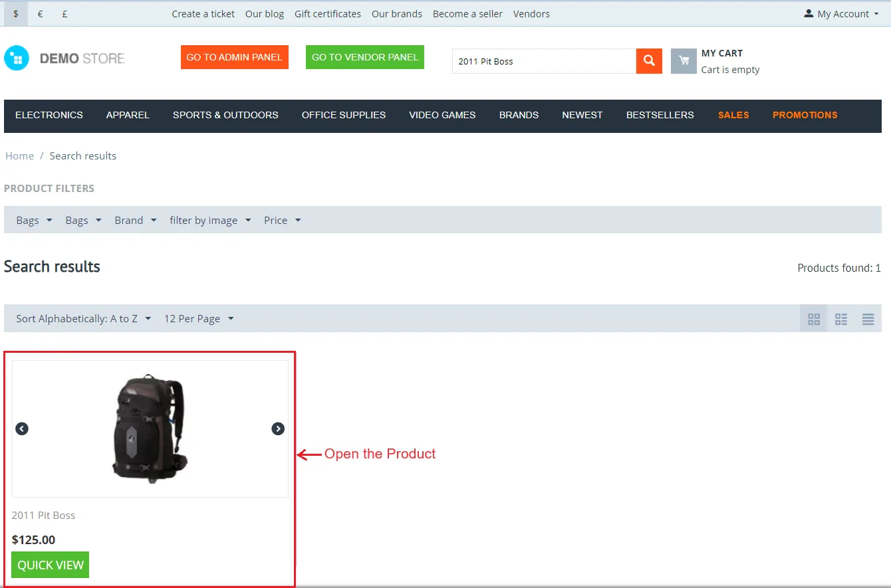Show previous product image arrow
This screenshot has width=891, height=588.
[22, 429]
